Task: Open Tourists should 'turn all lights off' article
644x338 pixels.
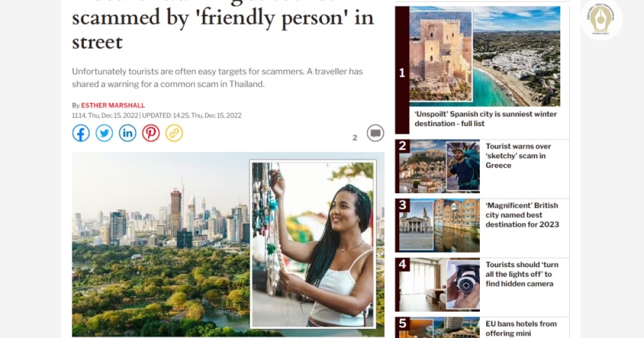Action: 522,274
